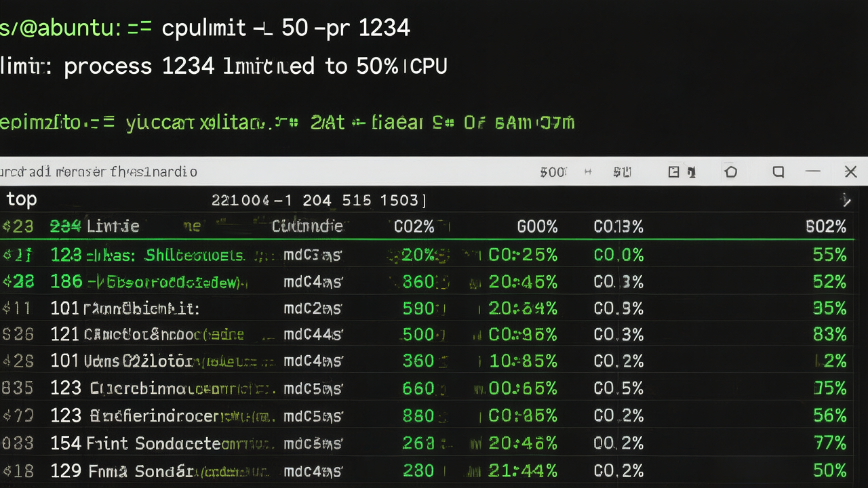Click the 590 value in 101 row
This screenshot has width=868, height=488.
(x=420, y=308)
